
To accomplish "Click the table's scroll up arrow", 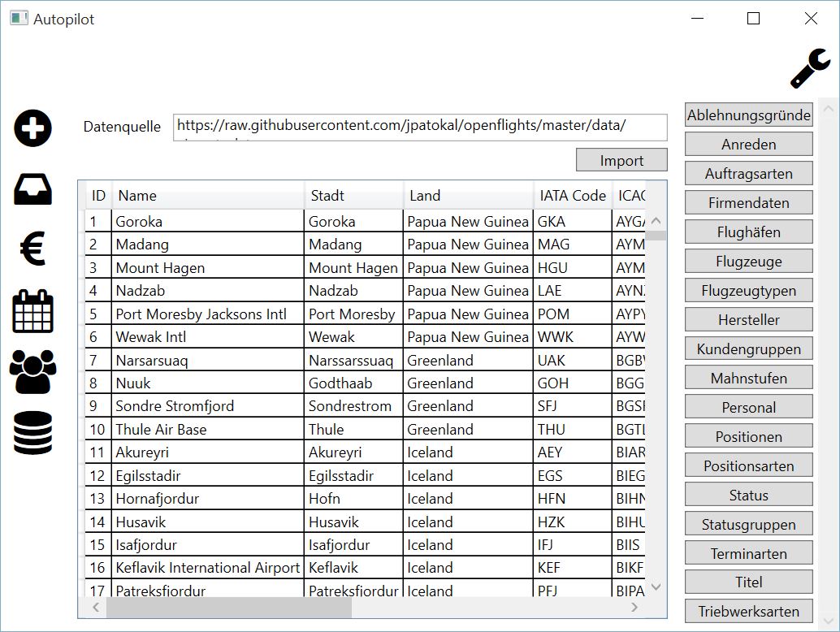I will tap(656, 220).
